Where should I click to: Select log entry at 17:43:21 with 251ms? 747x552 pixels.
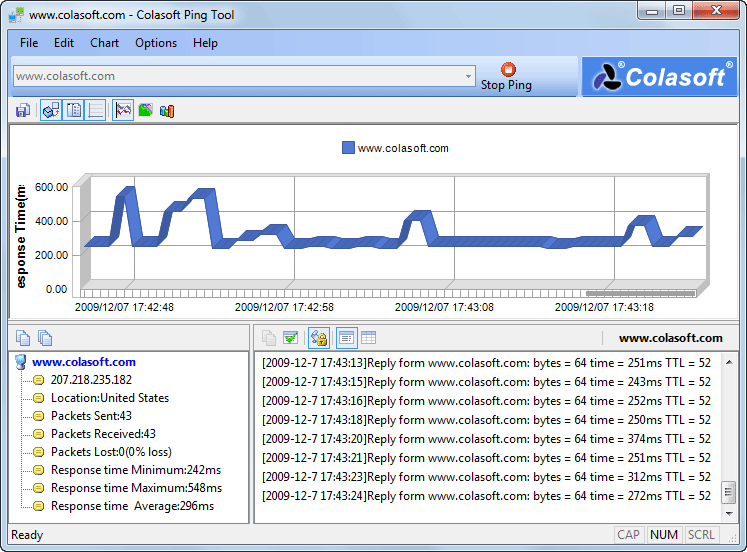pos(486,458)
